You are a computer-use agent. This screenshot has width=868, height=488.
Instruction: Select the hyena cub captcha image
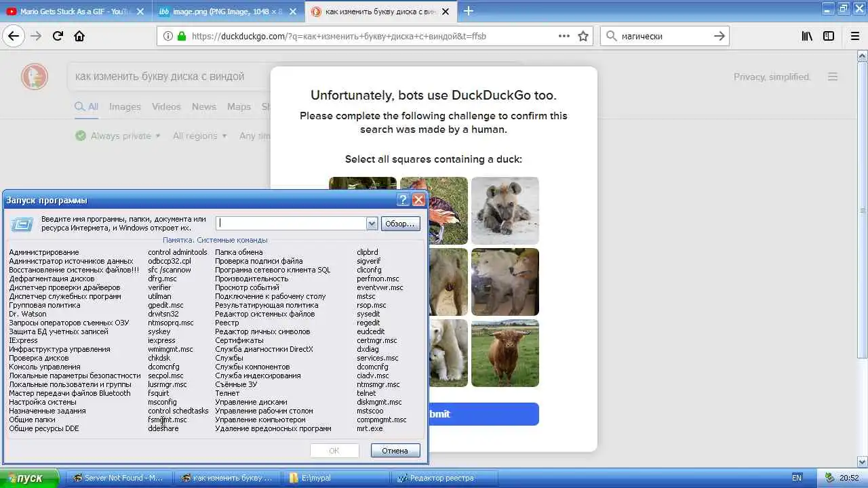tap(505, 211)
